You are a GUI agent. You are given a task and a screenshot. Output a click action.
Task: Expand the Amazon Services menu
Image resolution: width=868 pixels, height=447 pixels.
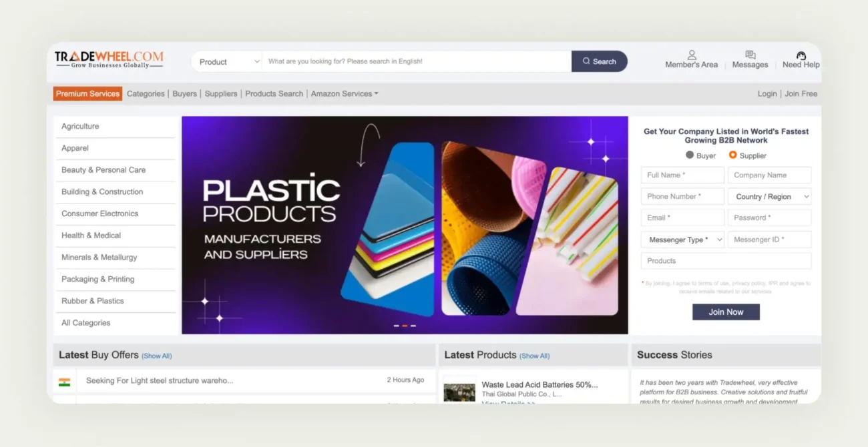click(x=344, y=93)
